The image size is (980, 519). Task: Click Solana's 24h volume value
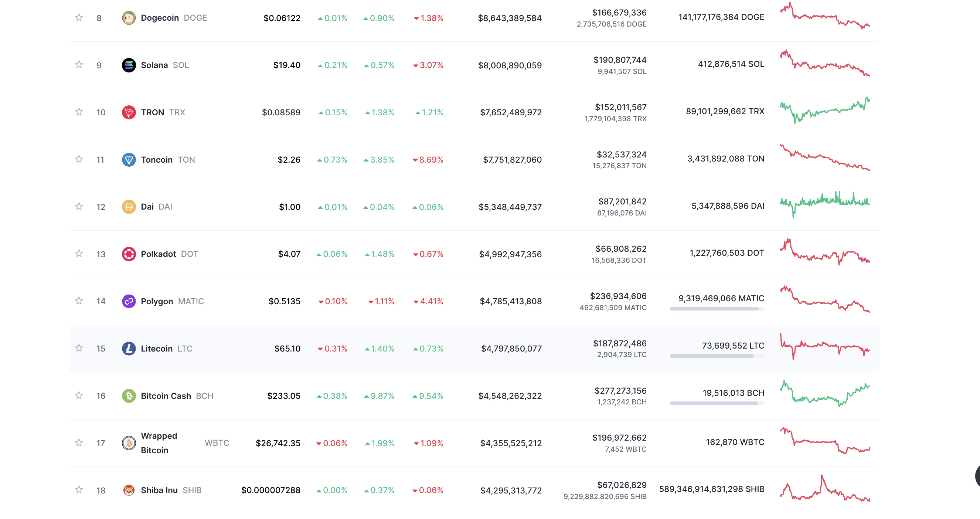[620, 60]
